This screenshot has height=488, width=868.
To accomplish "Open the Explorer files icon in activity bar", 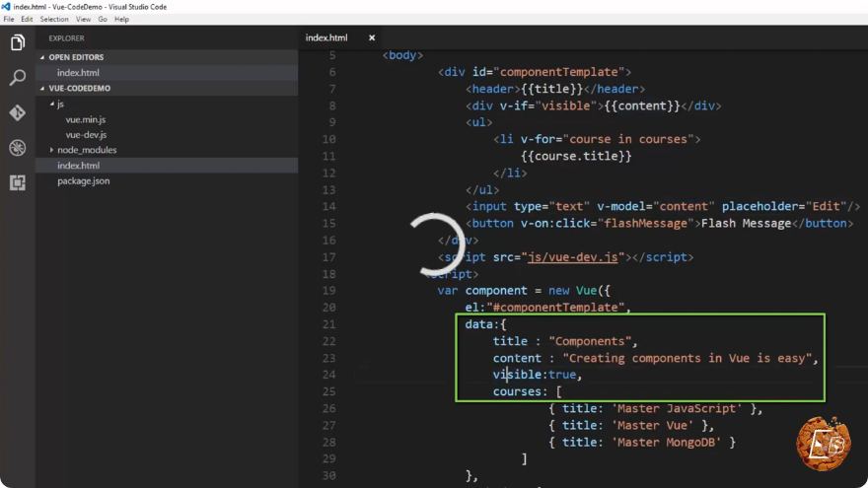I will click(x=18, y=42).
